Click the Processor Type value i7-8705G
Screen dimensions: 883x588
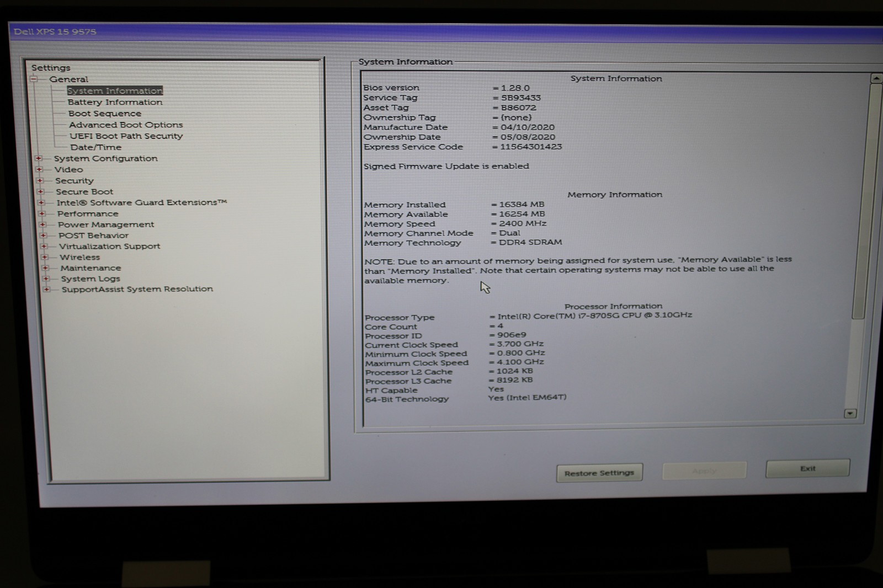(595, 316)
